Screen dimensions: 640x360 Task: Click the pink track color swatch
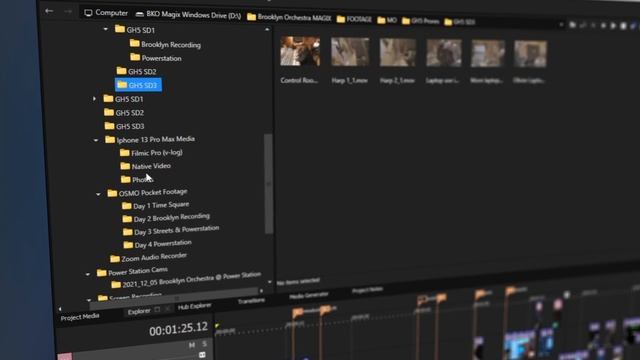pyautogui.click(x=65, y=356)
